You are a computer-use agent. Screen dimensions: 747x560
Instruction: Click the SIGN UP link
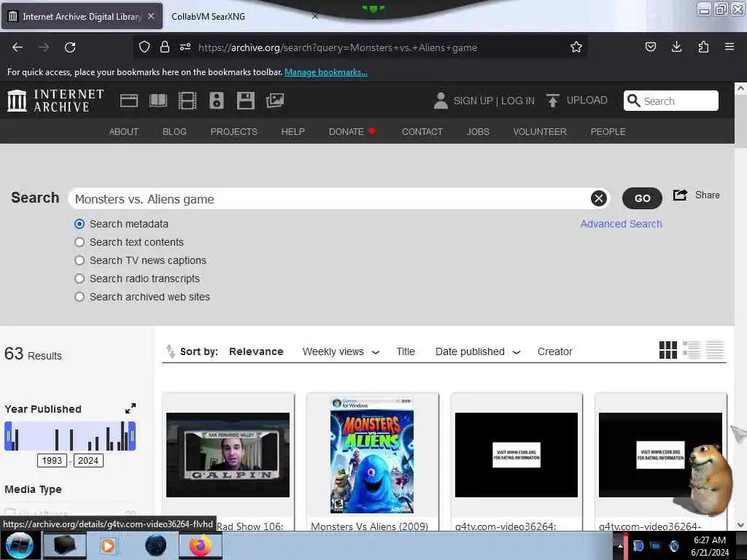pos(473,101)
